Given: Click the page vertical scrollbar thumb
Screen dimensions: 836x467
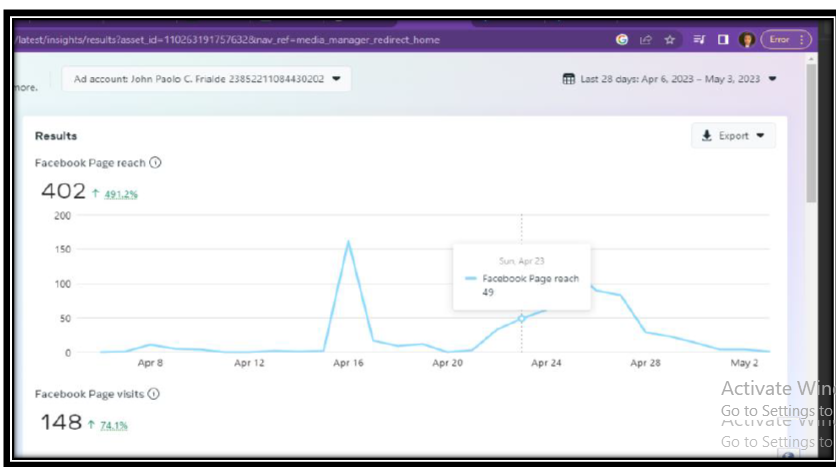Looking at the screenshot, I should click(x=811, y=133).
